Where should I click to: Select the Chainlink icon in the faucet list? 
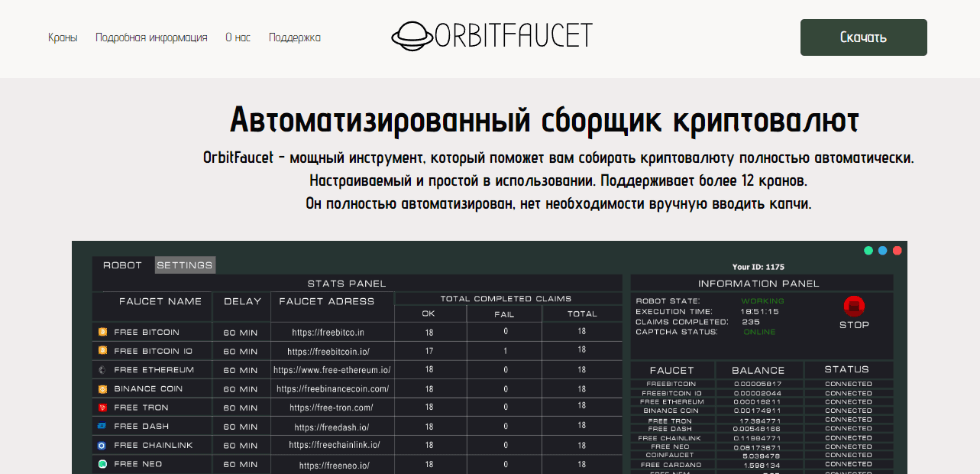click(100, 445)
